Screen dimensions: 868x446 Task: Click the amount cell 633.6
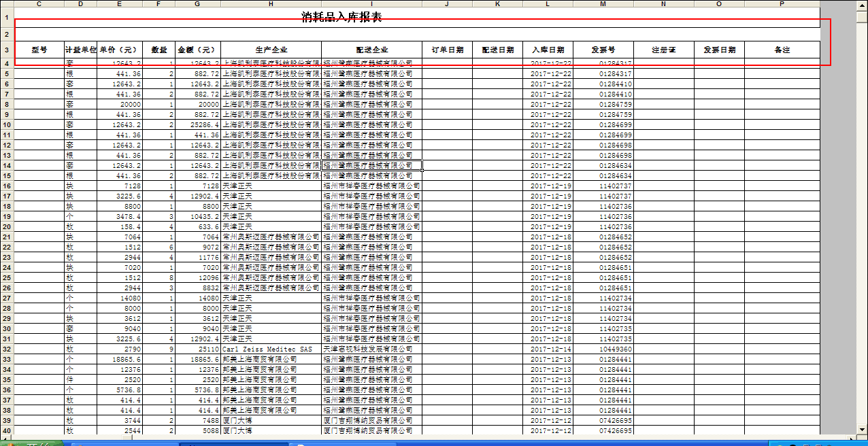click(x=197, y=226)
